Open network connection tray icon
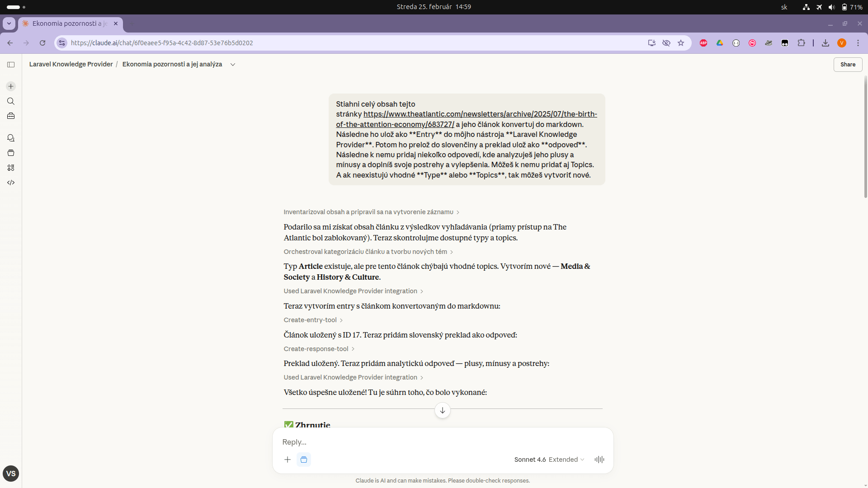Screen dimensions: 868x488 (806, 7)
